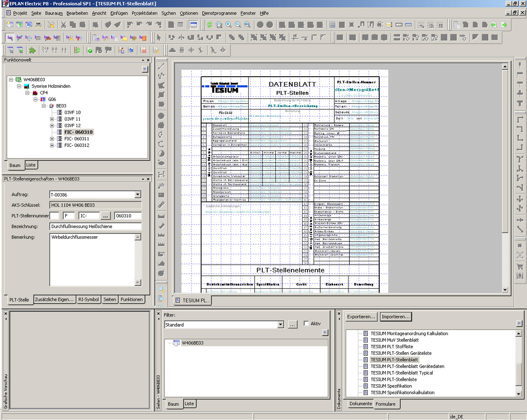Select FIC- 060312 in the tree
The width and height of the screenshot is (527, 420).
(77, 145)
